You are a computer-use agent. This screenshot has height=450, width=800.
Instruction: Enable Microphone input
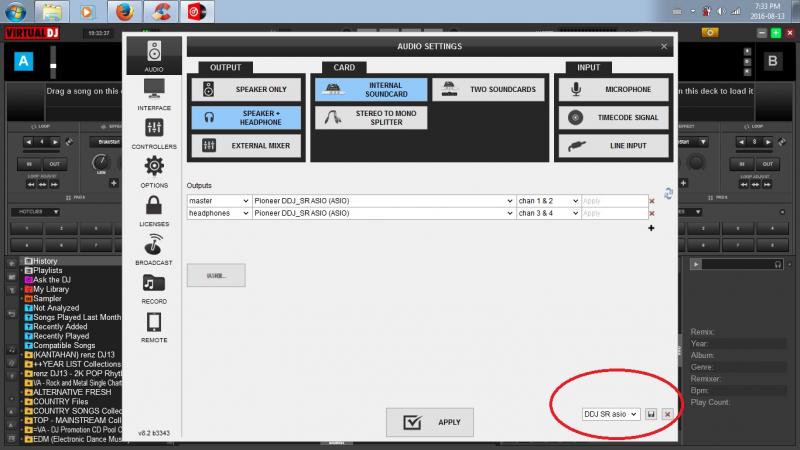pyautogui.click(x=614, y=89)
